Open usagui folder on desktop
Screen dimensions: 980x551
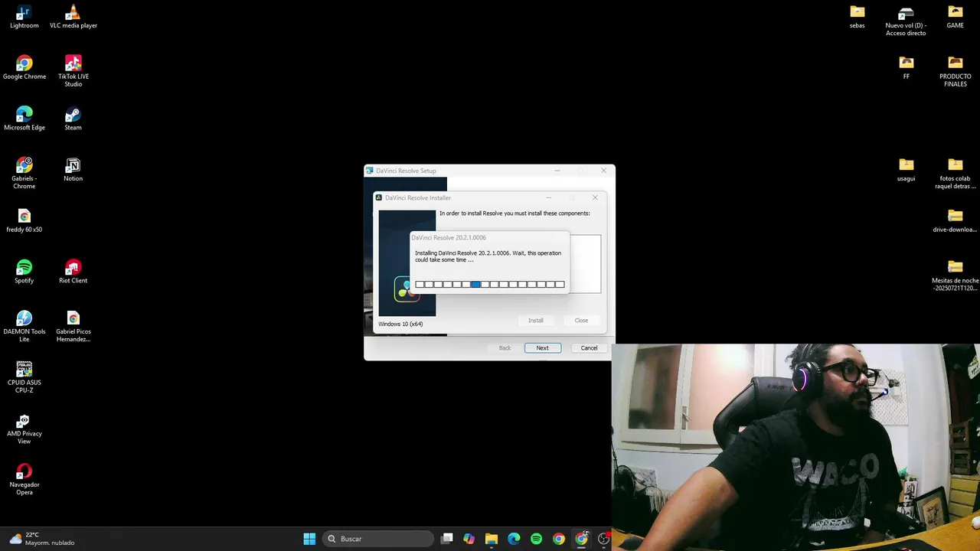point(906,170)
